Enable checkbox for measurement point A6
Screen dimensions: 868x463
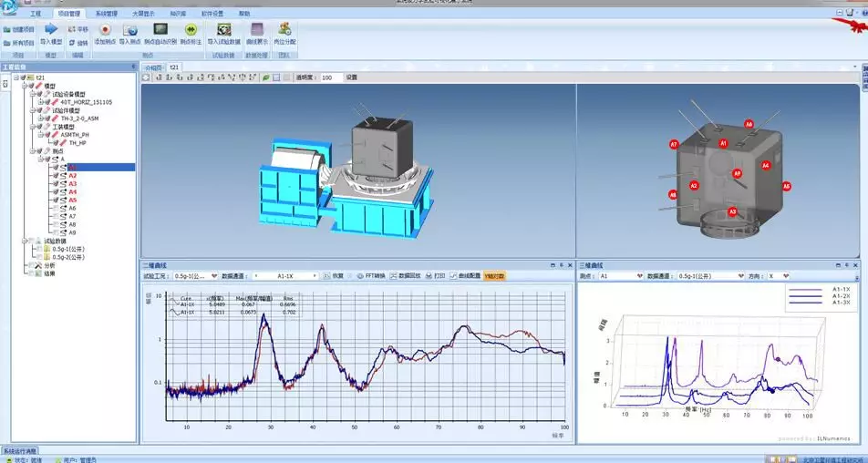[56, 208]
